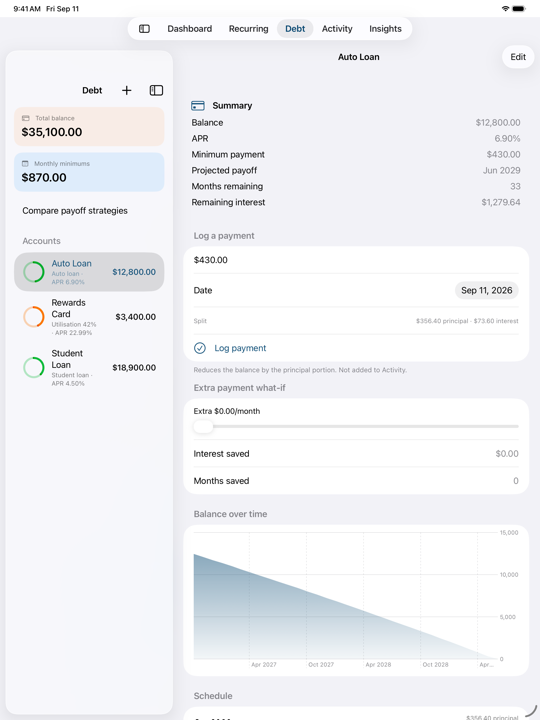Viewport: 540px width, 720px height.
Task: Click the Projected payoff Jun 2029 value
Action: 501,170
